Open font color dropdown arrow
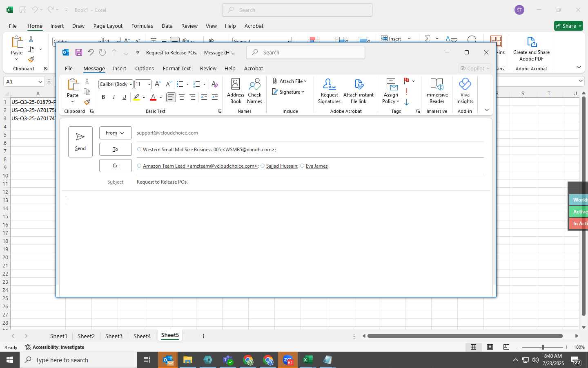Screen dimensions: 588x368 (161, 97)
